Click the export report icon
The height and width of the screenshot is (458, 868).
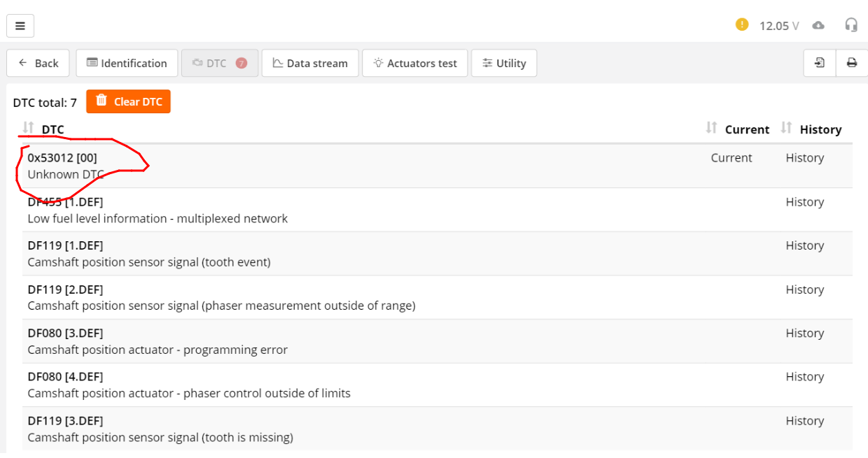click(820, 63)
